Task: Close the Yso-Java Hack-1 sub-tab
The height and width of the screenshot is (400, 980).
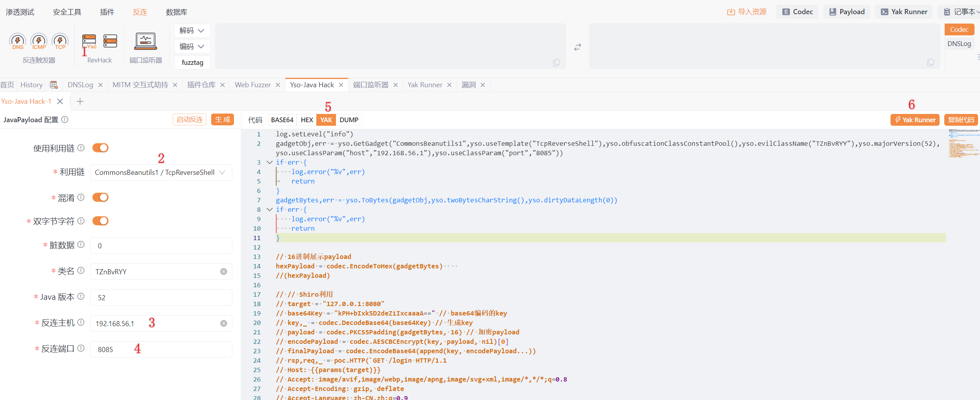Action: [x=60, y=101]
